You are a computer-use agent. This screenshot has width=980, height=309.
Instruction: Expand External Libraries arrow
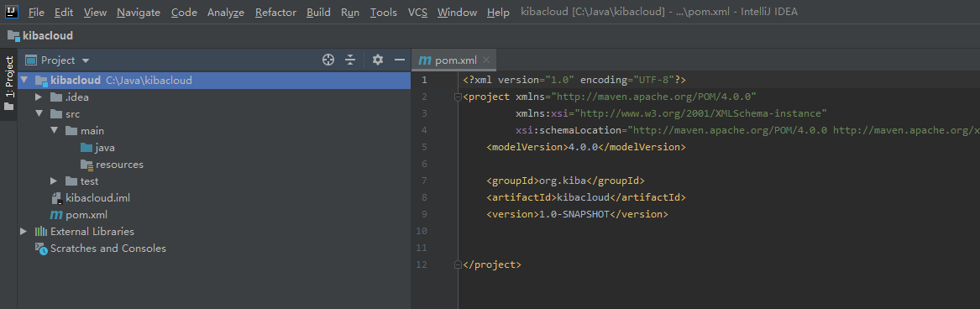24,232
